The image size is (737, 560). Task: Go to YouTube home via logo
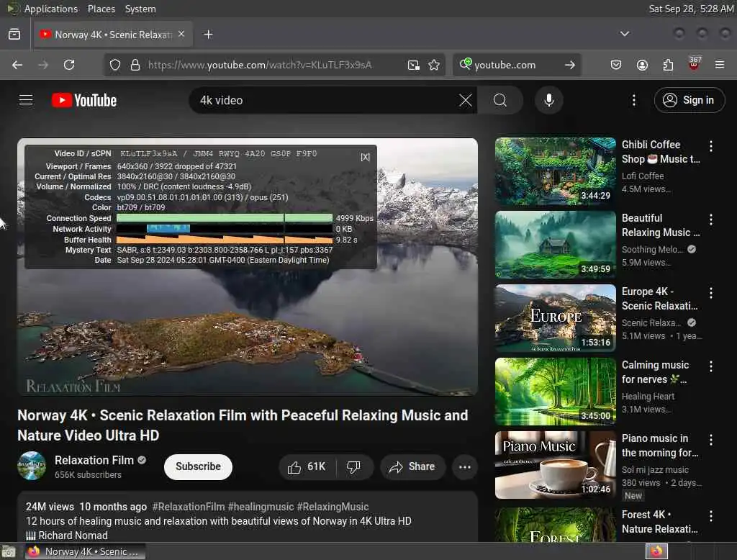(x=84, y=100)
